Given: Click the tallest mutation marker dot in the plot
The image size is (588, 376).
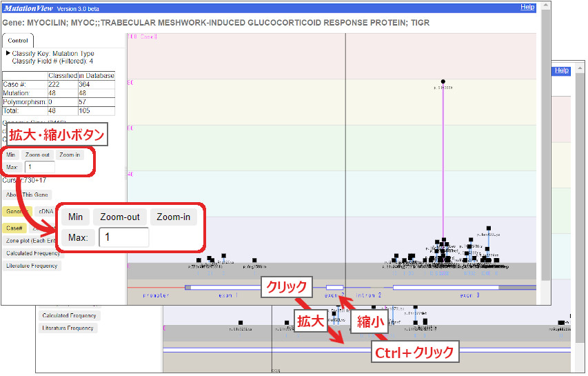Looking at the screenshot, I should coord(443,81).
